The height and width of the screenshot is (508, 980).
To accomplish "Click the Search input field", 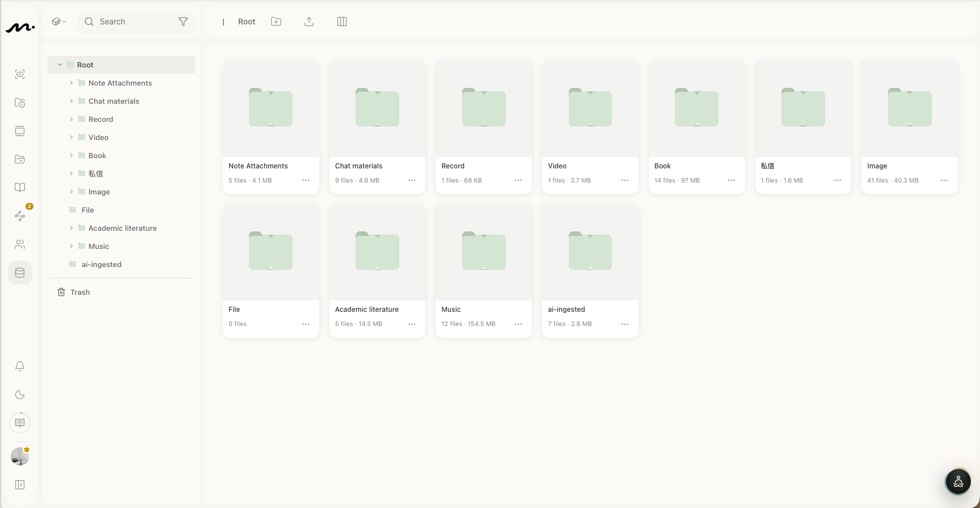I will pos(136,22).
